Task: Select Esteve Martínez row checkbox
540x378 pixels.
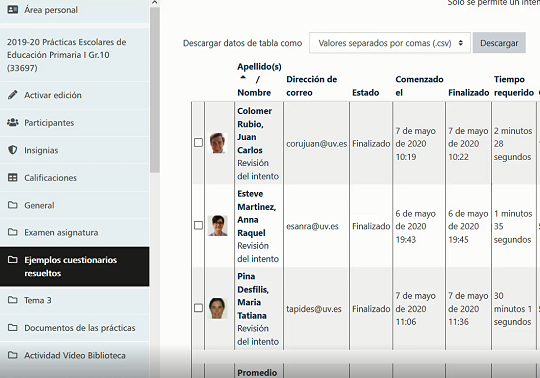Action: (x=198, y=225)
